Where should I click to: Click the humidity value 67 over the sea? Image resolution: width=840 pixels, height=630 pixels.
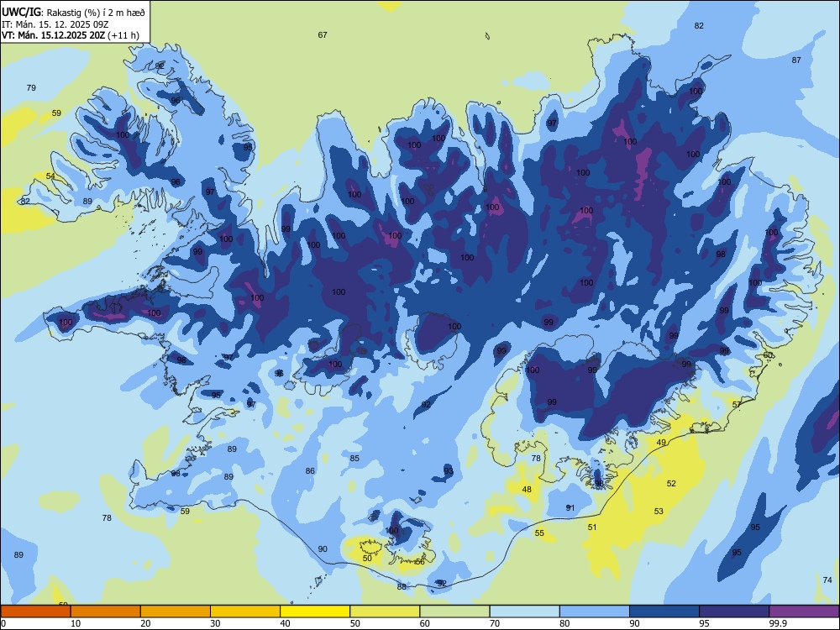(323, 34)
